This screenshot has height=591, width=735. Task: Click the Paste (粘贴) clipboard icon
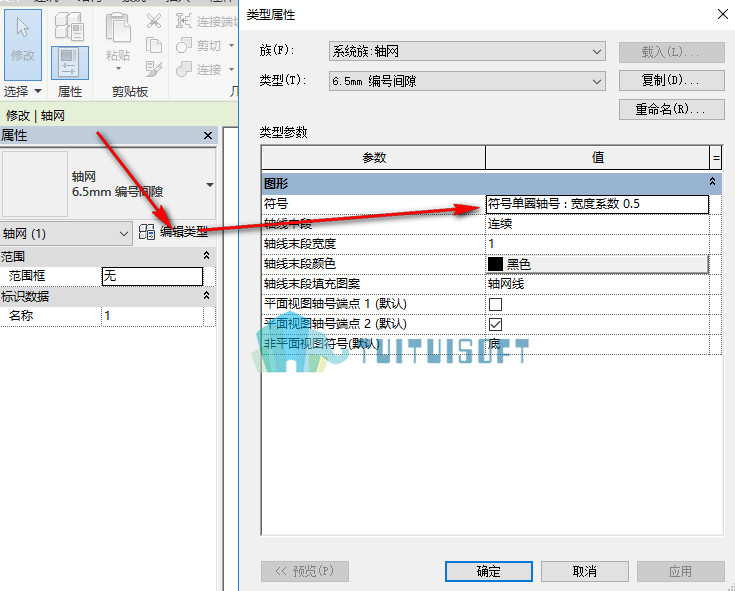coord(118,28)
